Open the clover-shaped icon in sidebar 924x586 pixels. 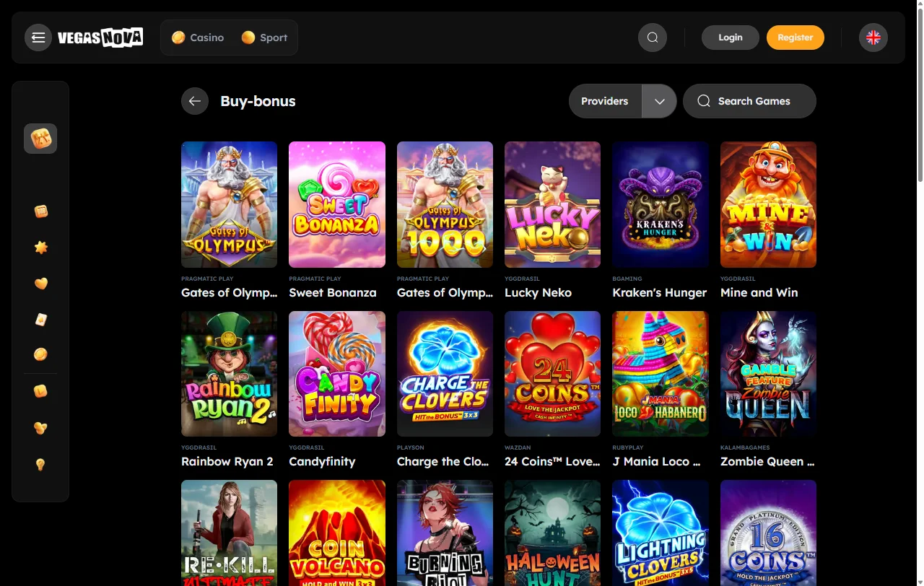[x=41, y=428]
